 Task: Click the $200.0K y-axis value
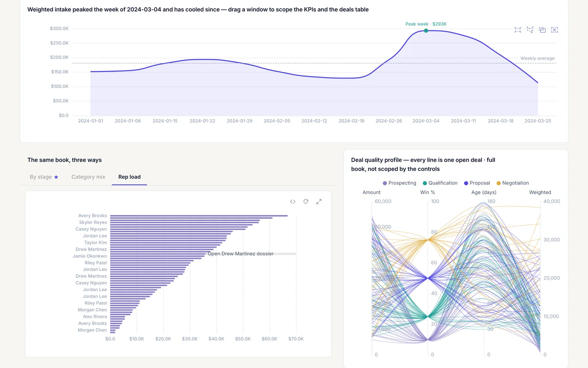(59, 58)
